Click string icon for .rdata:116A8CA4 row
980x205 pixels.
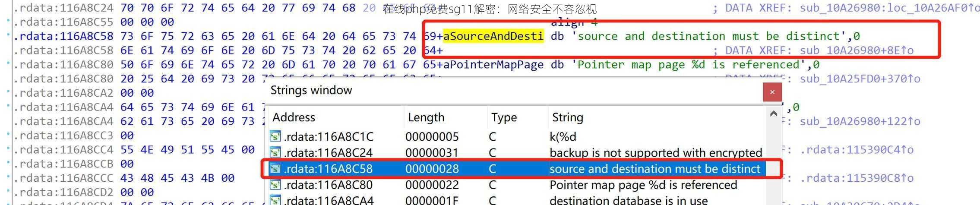point(275,200)
